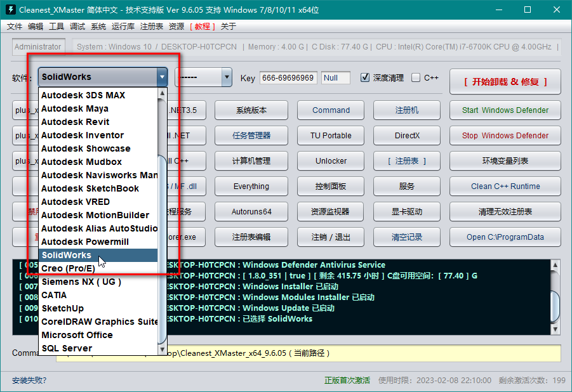This screenshot has width=572, height=392.
Task: Open the 编辑 menu
Action: 36,26
